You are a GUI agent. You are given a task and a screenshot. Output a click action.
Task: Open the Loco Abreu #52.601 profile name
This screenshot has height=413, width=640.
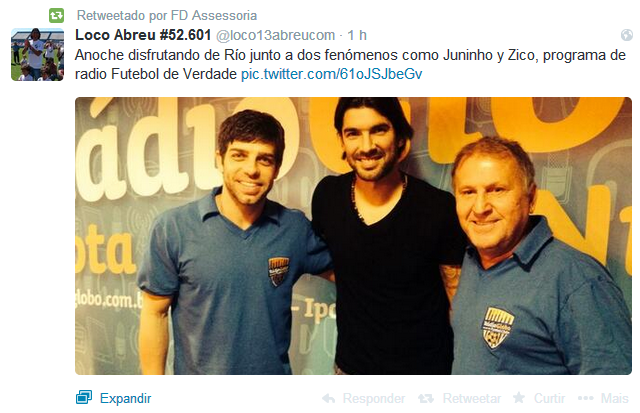coord(143,35)
